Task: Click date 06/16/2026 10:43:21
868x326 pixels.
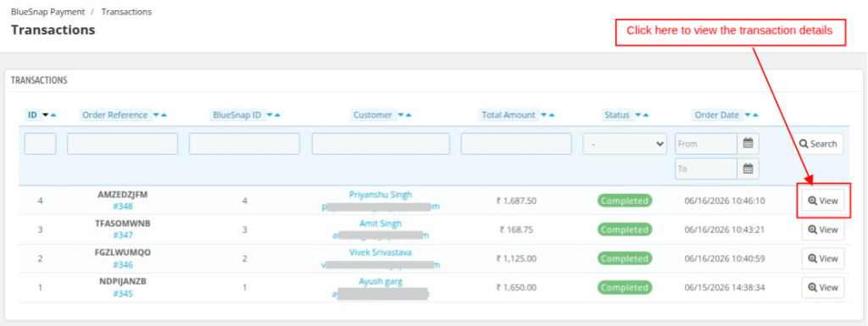Action: 725,229
